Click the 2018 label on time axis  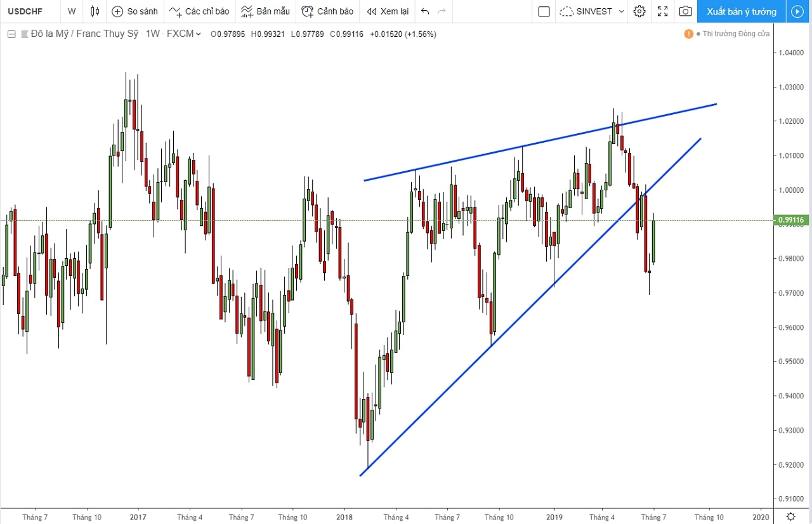click(344, 517)
